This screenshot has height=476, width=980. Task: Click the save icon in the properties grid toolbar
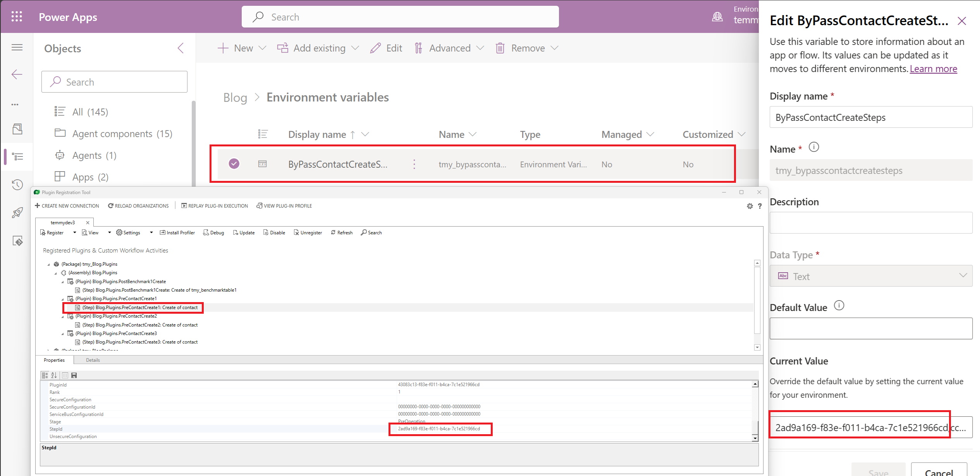tap(74, 375)
